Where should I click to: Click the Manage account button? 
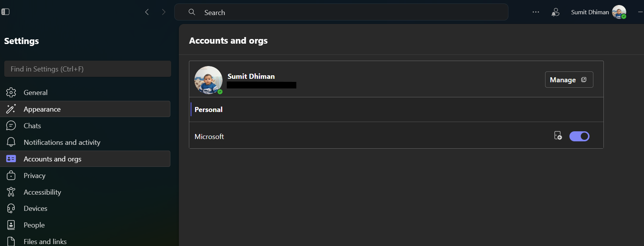click(x=569, y=80)
